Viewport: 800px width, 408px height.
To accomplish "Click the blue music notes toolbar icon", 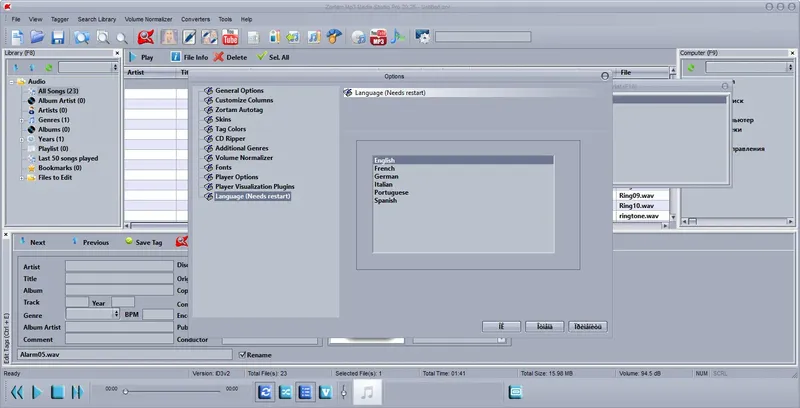I will tap(314, 37).
